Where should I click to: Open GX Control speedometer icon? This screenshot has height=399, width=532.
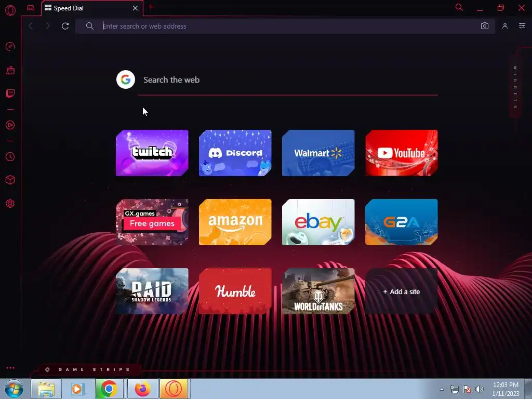pyautogui.click(x=10, y=46)
